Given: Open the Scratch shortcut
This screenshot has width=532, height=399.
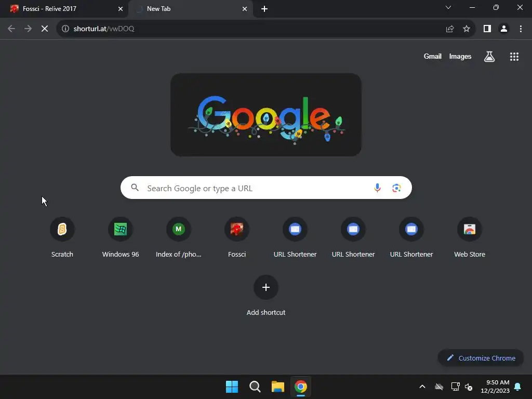Looking at the screenshot, I should coord(62,237).
